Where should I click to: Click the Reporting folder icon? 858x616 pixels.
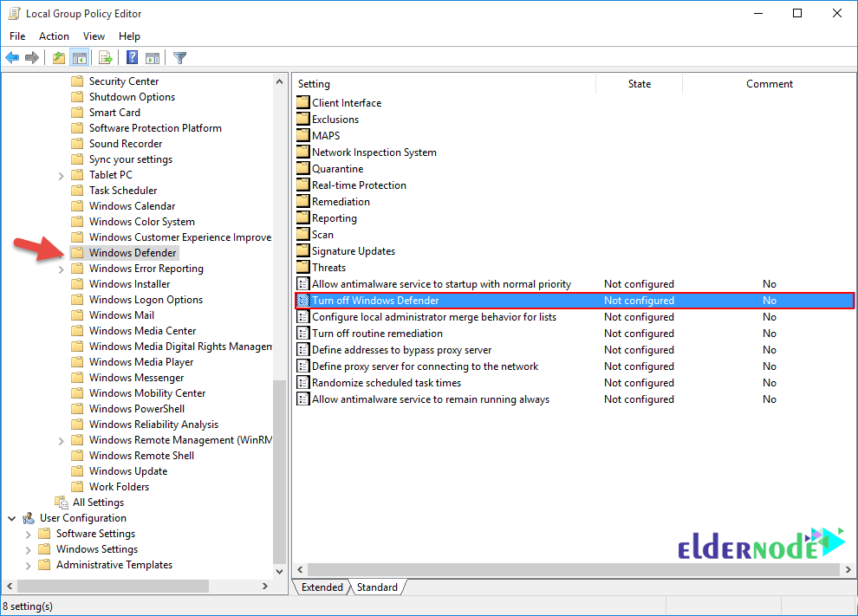[303, 217]
